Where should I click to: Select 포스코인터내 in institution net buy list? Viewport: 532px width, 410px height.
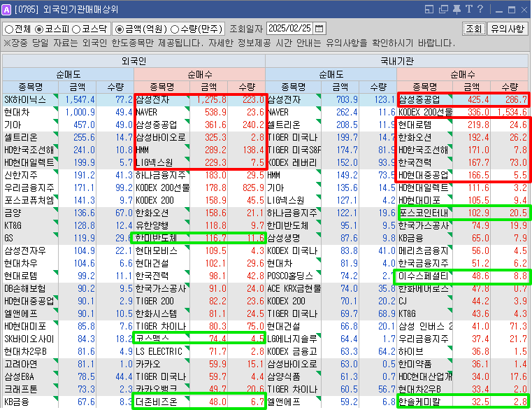click(425, 213)
